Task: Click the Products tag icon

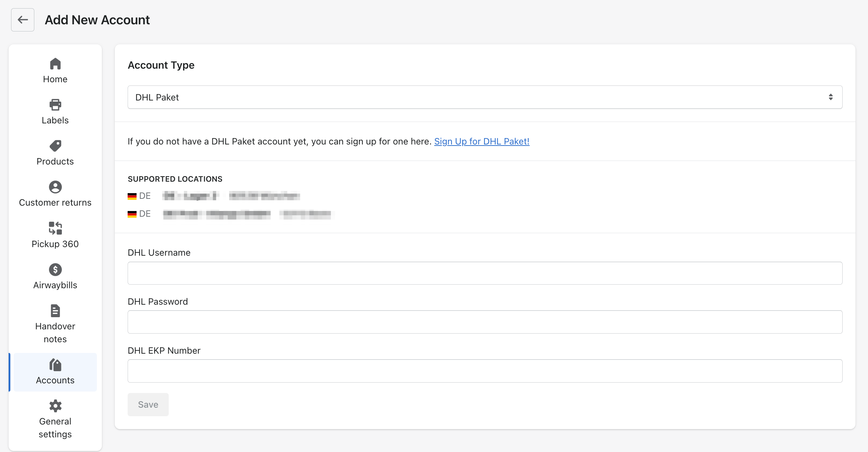Action: [x=55, y=146]
